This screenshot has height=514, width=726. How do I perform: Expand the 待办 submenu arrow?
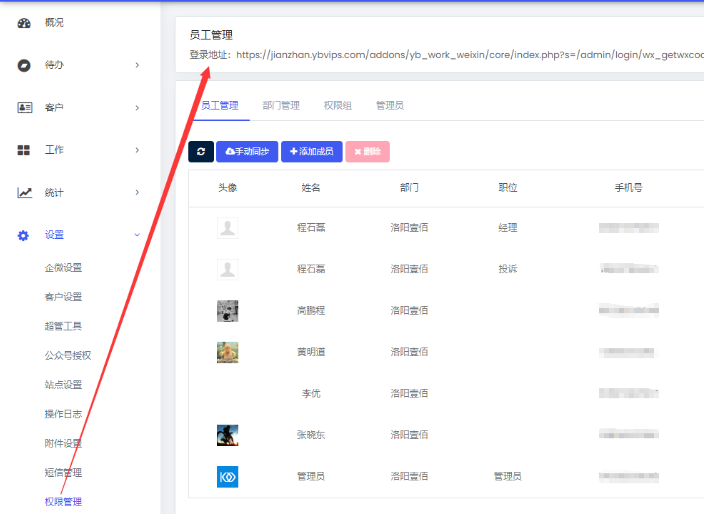click(137, 66)
